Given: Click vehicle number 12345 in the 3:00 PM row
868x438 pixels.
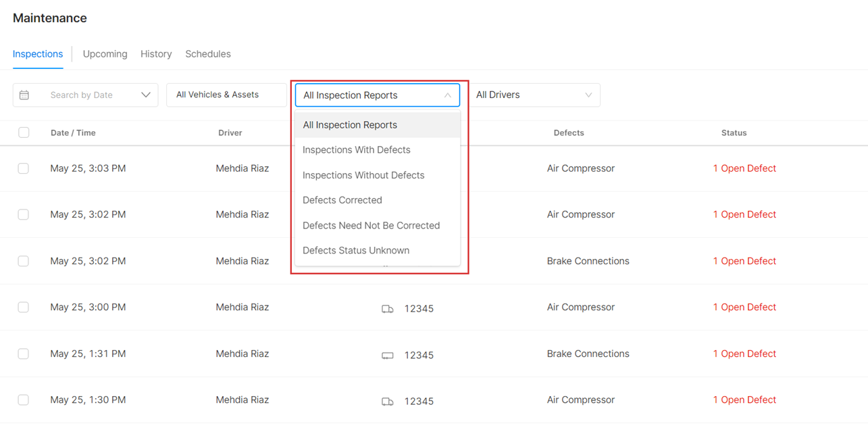Looking at the screenshot, I should click(x=419, y=309).
